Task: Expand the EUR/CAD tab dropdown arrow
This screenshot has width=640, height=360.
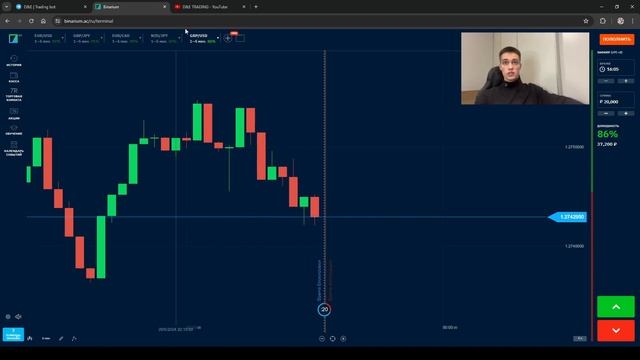Action: (140, 38)
